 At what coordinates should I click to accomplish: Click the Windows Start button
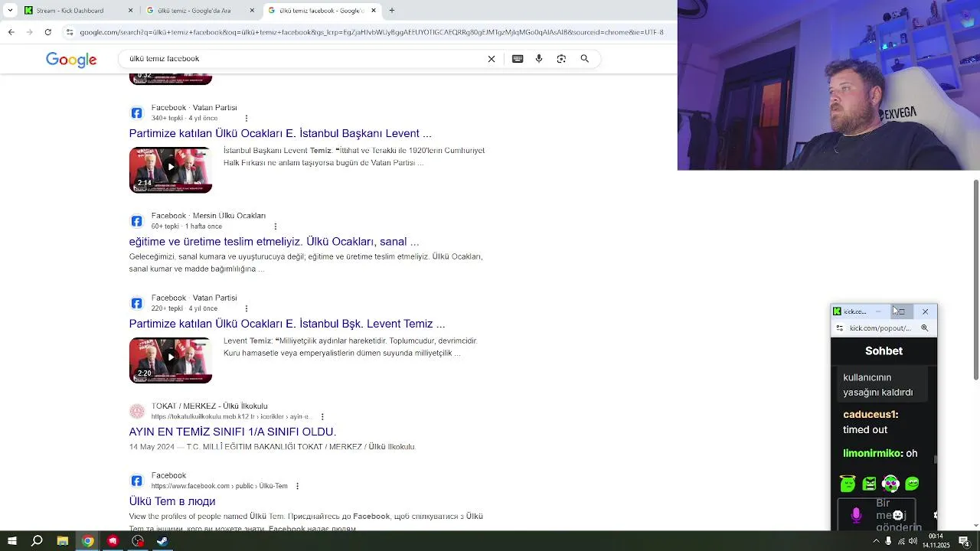tap(12, 541)
